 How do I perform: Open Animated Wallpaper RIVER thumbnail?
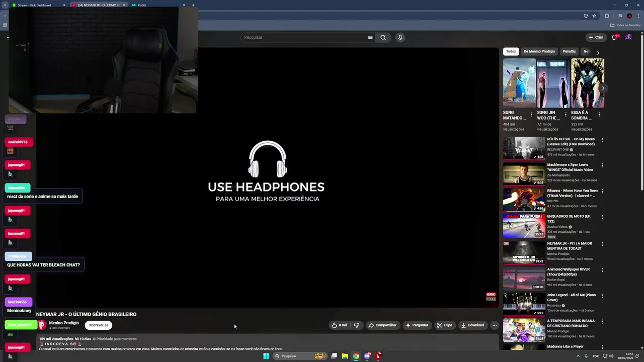[x=524, y=279]
